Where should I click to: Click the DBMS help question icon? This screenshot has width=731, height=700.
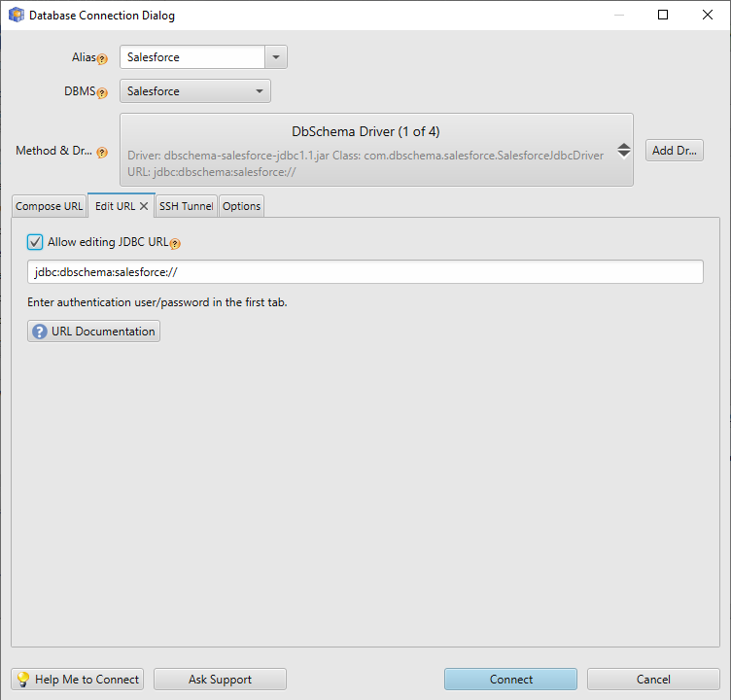click(x=102, y=92)
